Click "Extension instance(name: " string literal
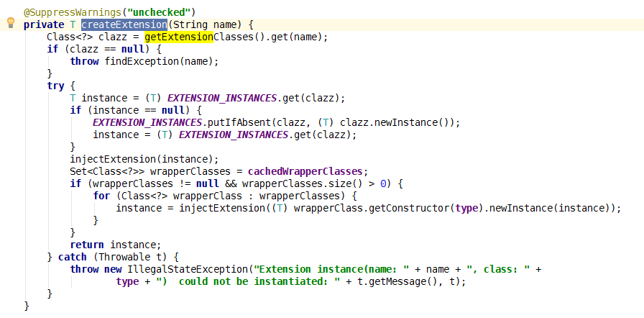 [331, 269]
